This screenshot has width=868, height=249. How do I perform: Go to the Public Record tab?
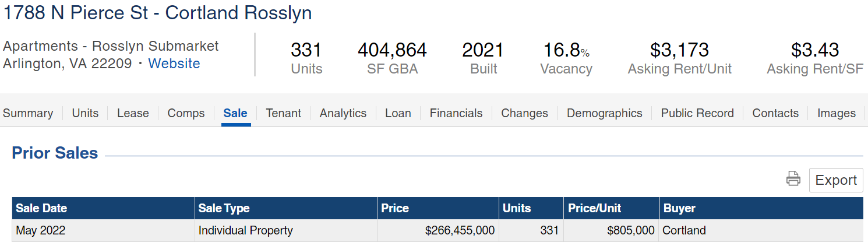697,113
